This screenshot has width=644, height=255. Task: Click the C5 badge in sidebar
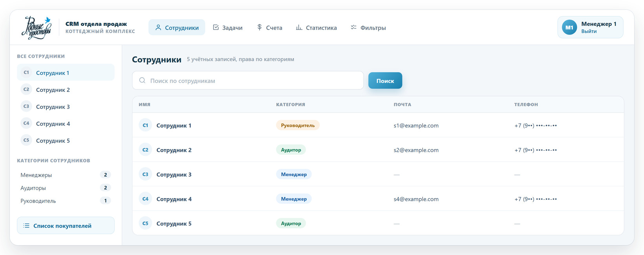click(x=26, y=140)
